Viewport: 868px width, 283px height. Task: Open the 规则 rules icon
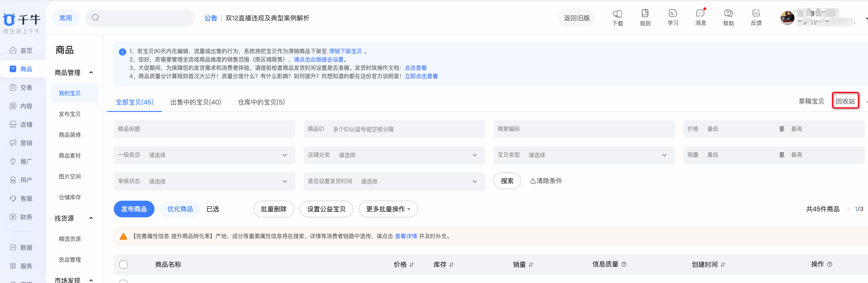[x=645, y=14]
